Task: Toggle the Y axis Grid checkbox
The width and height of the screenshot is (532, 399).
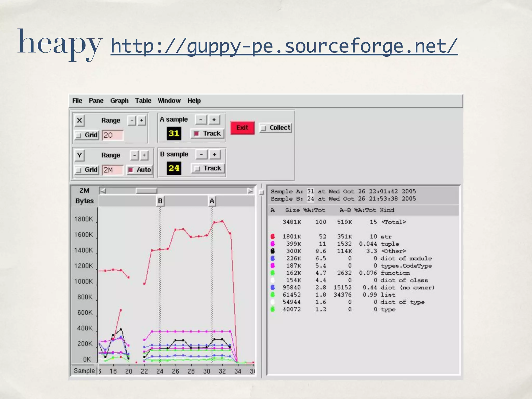Action: [x=87, y=170]
